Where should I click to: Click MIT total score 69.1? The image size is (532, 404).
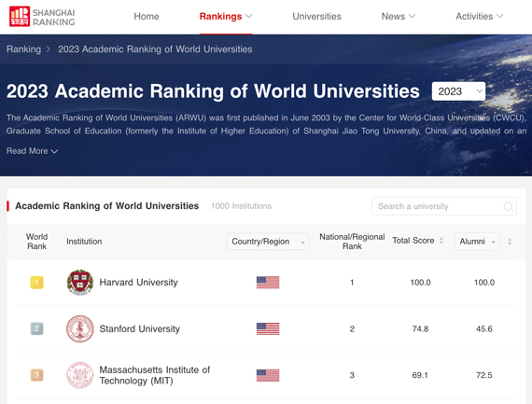coord(420,375)
